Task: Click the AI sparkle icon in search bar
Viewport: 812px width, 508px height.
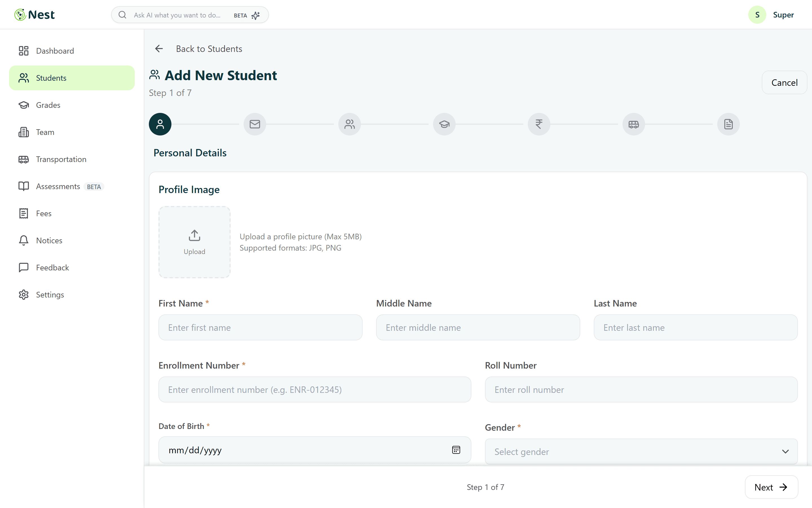Action: point(256,16)
